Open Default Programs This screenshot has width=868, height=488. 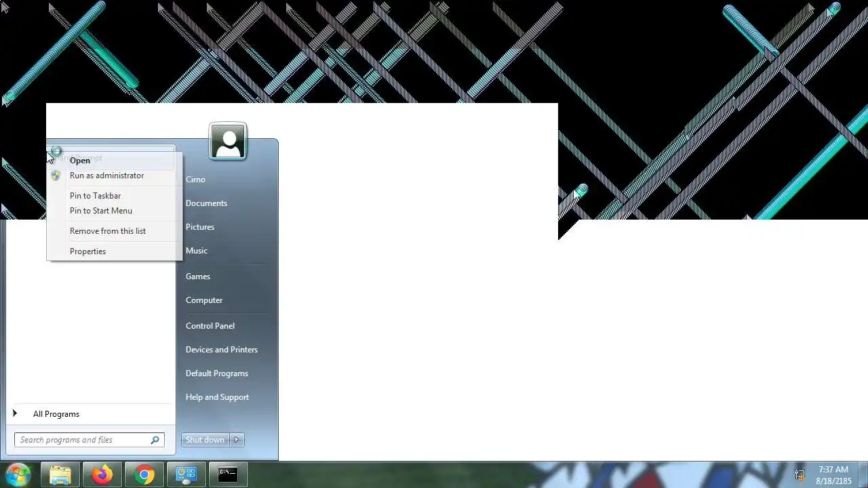217,373
